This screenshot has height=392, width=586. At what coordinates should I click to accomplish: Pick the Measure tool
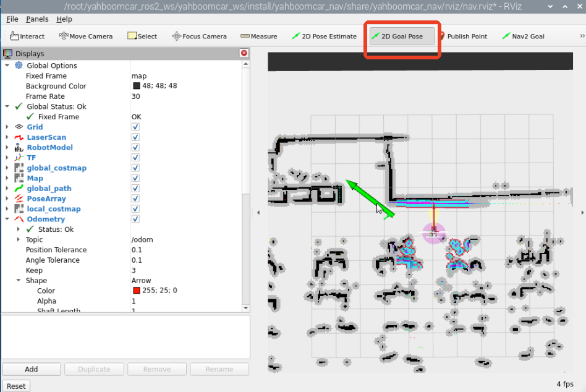[258, 36]
